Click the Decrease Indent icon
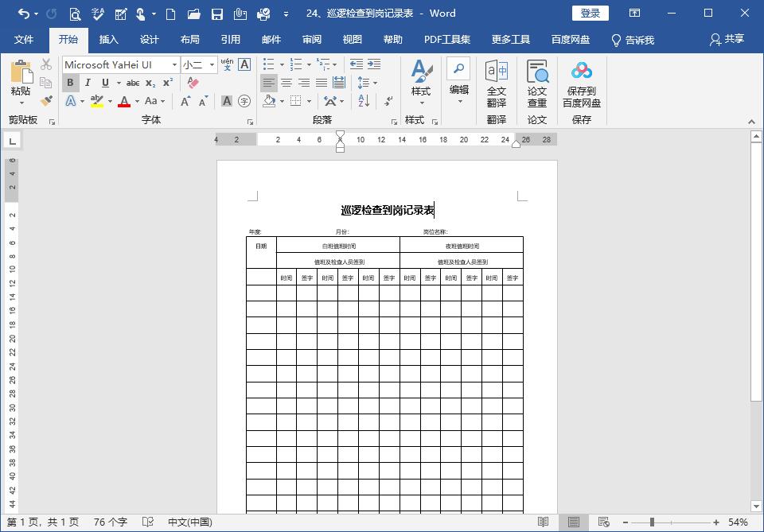The height and width of the screenshot is (532, 764). 357,64
